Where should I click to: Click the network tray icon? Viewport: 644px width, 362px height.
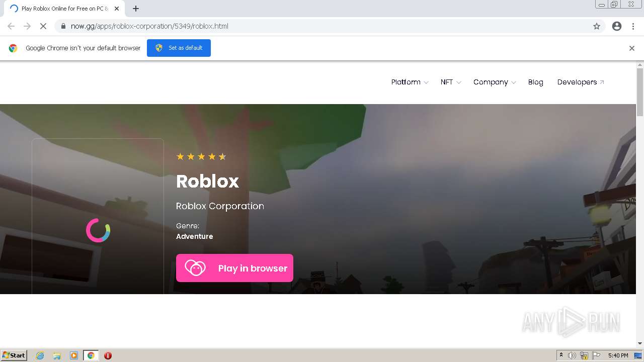pos(584,355)
